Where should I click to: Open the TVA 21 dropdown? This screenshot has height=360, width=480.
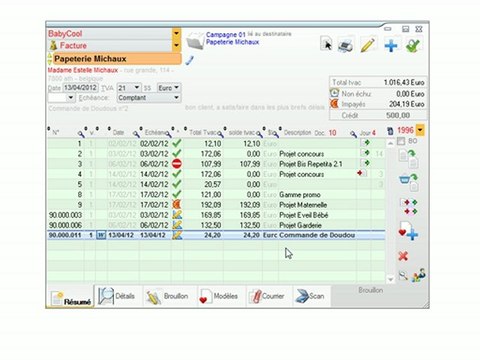[137, 88]
